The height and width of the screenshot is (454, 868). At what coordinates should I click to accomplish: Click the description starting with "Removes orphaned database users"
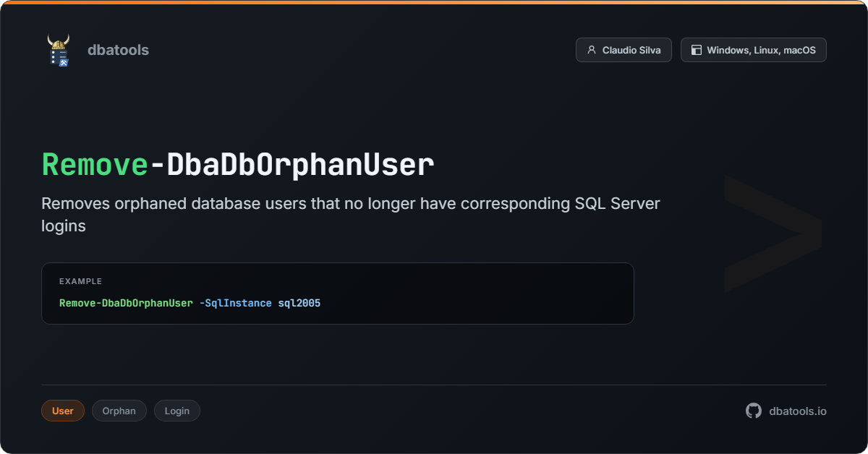coord(351,214)
